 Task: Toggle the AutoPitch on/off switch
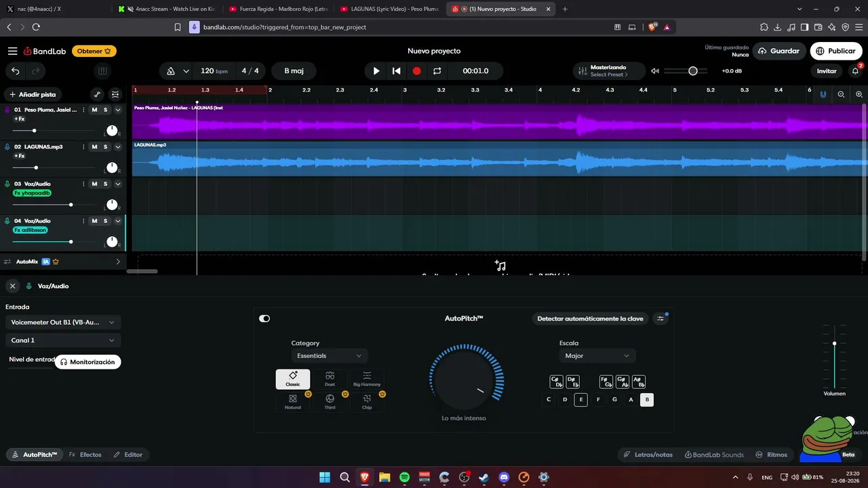[264, 319]
